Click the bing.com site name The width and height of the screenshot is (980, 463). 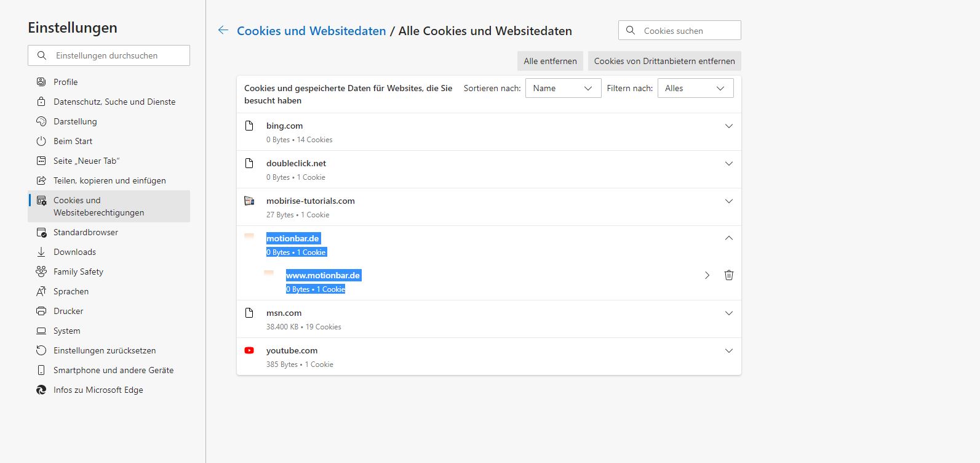(x=284, y=126)
